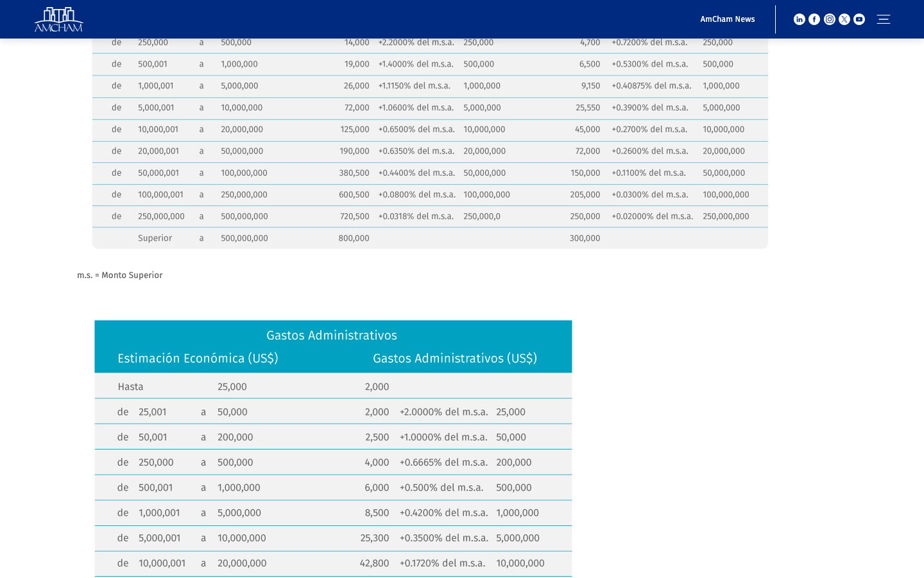Viewport: 924px width, 578px height.
Task: Click the 'Superior' row label
Action: click(155, 238)
